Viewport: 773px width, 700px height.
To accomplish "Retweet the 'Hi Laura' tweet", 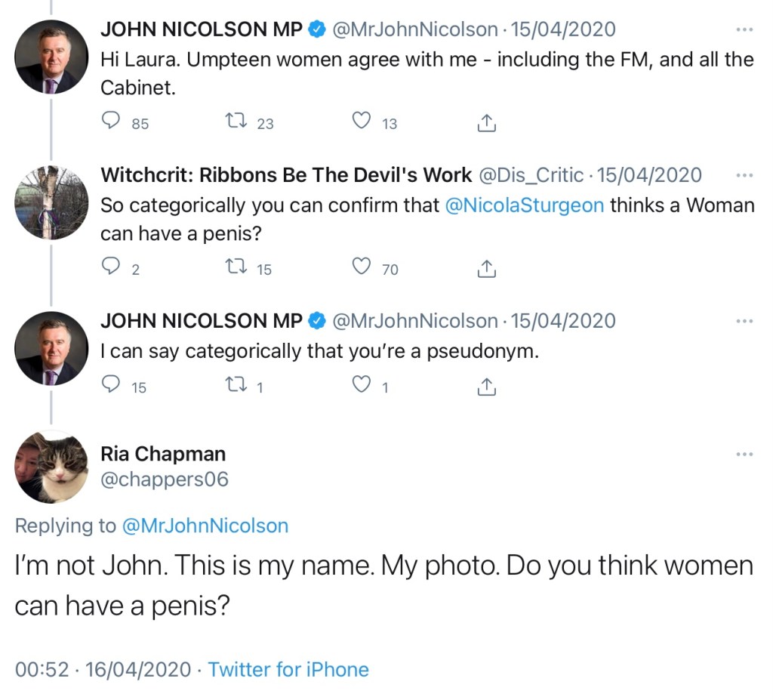I will tap(238, 122).
